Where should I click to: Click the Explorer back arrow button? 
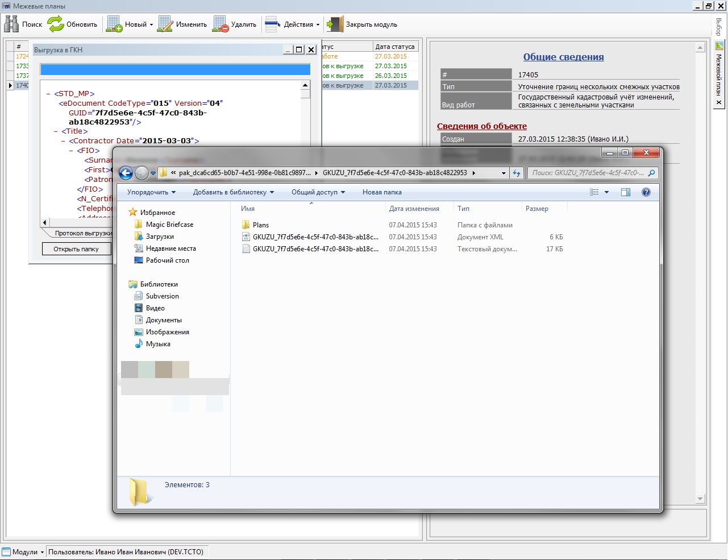click(126, 173)
